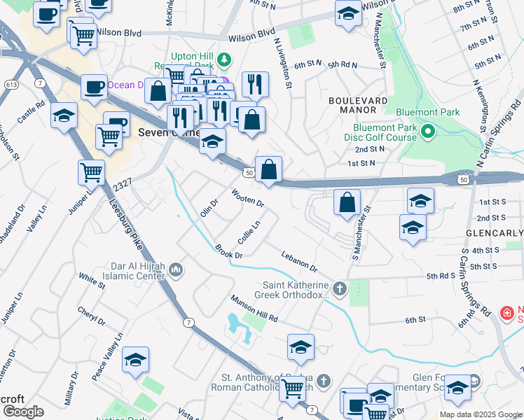Click the shopping cart marker left of Seven Corners

pos(109,138)
